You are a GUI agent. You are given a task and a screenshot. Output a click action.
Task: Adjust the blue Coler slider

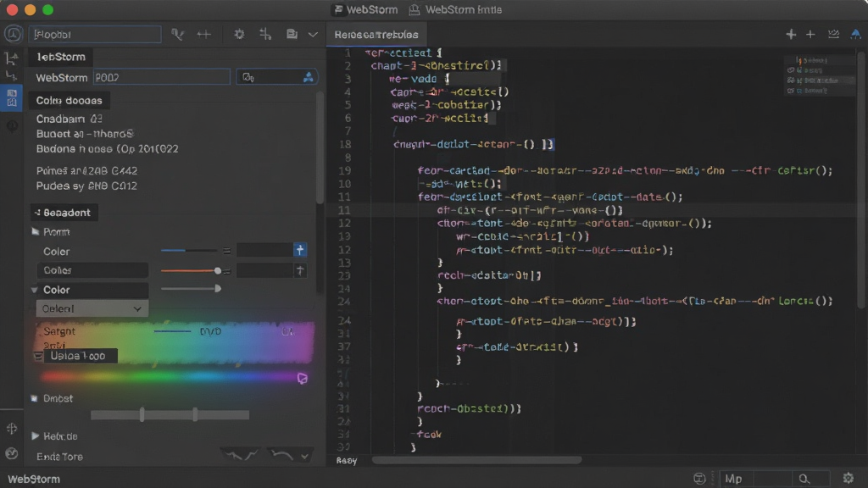(x=189, y=251)
